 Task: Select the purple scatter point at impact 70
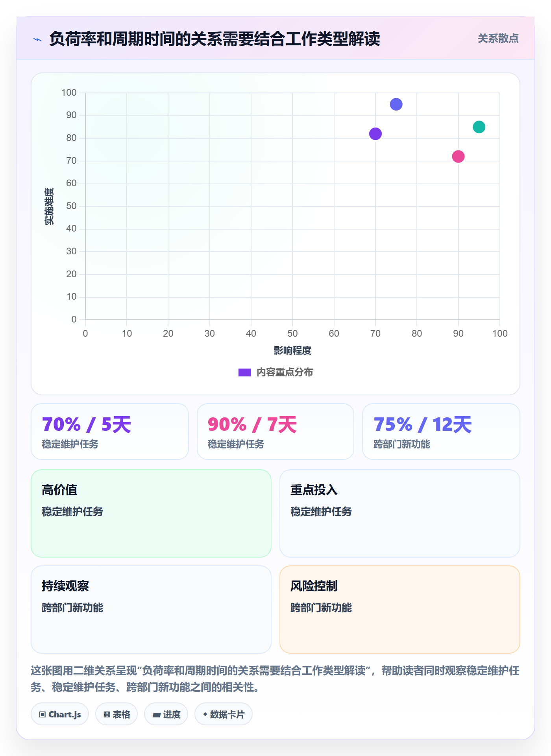point(375,134)
